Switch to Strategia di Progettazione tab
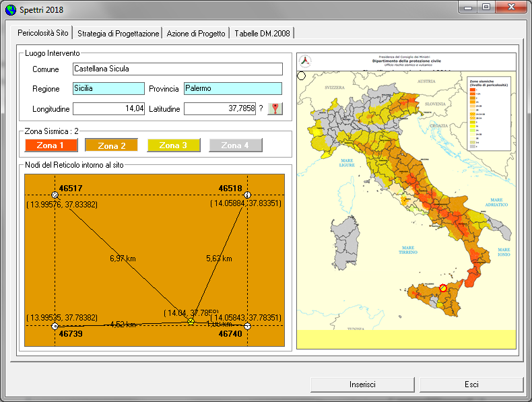Screen dimensions: 532x402 pyautogui.click(x=118, y=34)
